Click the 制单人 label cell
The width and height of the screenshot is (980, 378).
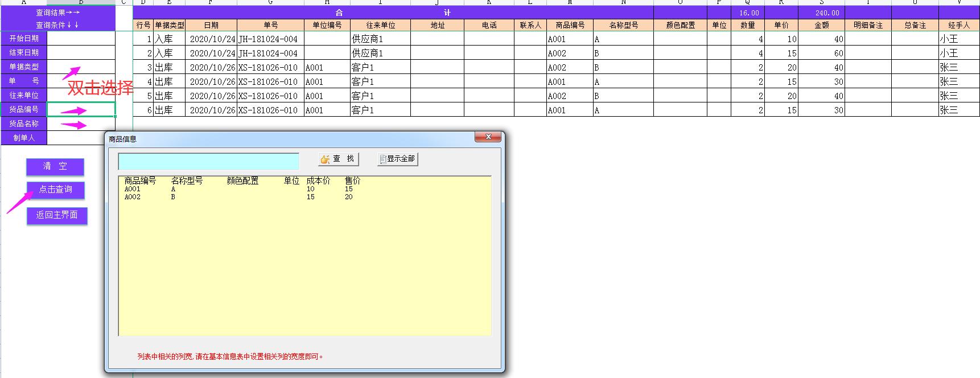click(x=24, y=138)
